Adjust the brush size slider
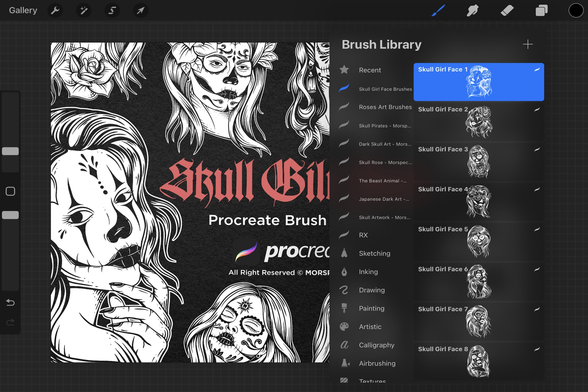Viewport: 588px width, 392px height. [x=10, y=151]
